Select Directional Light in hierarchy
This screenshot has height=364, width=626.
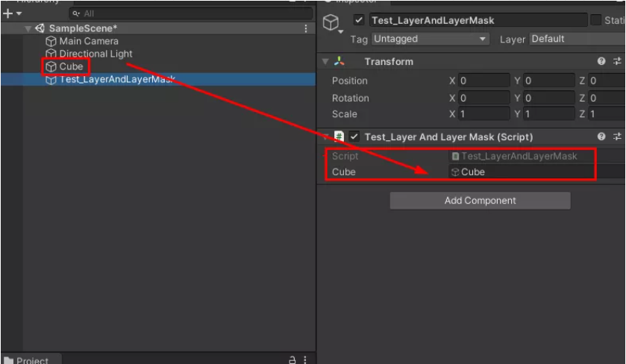(96, 54)
